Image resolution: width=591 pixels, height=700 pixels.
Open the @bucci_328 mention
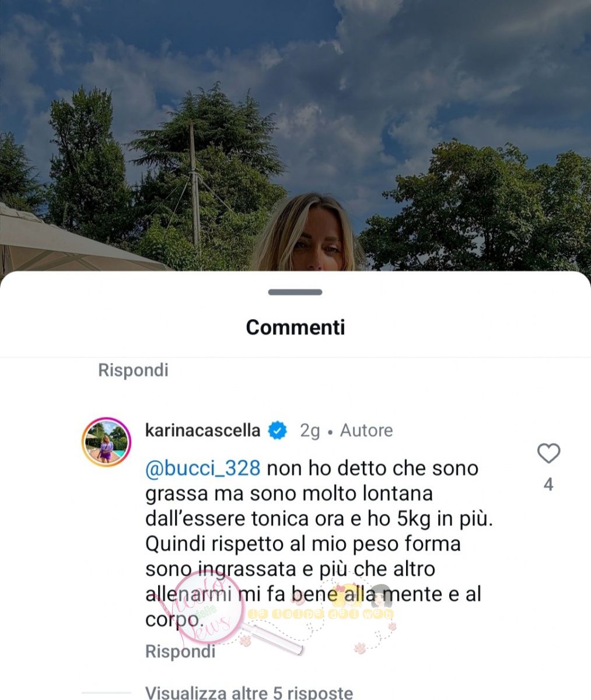(x=202, y=468)
